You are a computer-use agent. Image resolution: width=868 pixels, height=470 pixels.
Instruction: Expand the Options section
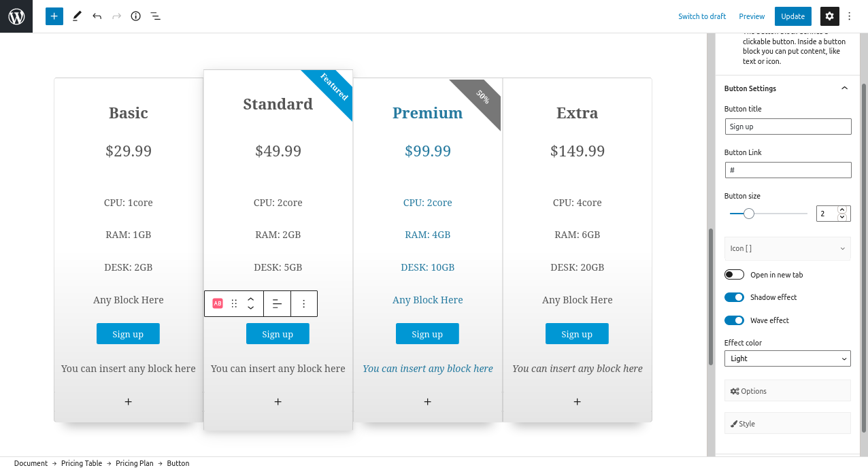point(788,391)
